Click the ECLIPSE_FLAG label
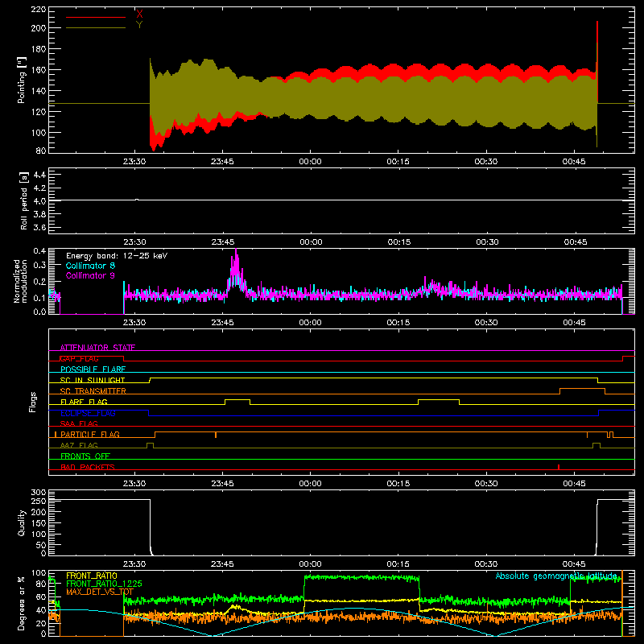Image resolution: width=644 pixels, height=644 pixels. [88, 413]
